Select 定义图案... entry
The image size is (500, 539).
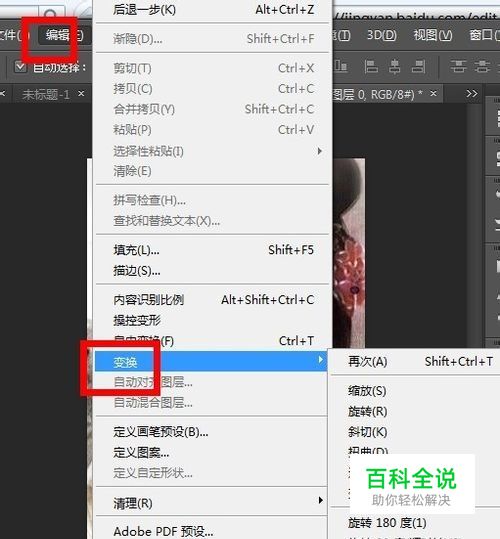click(x=211, y=452)
